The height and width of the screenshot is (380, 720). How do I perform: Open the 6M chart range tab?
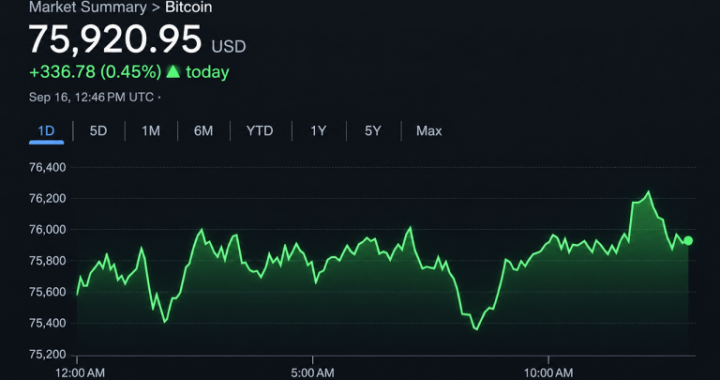(203, 131)
